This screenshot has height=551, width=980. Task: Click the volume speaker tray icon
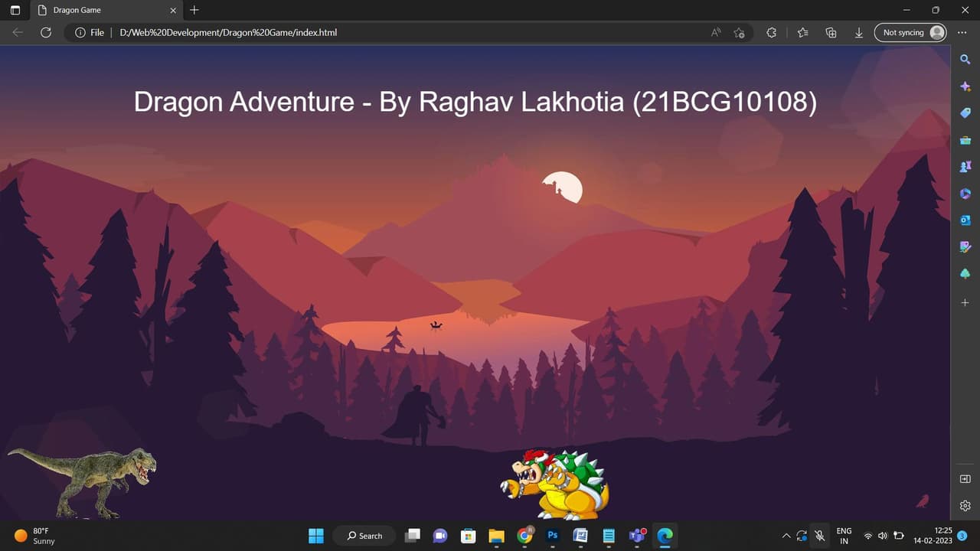883,536
